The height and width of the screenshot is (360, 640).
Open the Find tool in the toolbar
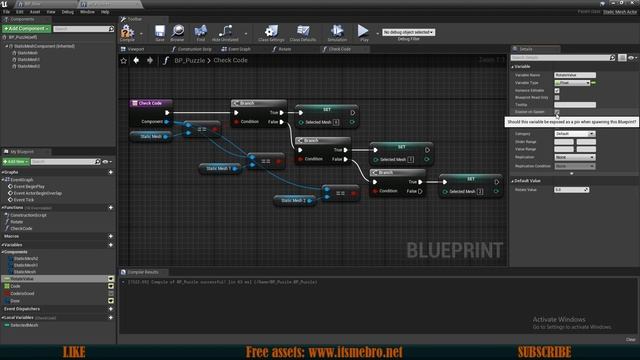[x=200, y=33]
